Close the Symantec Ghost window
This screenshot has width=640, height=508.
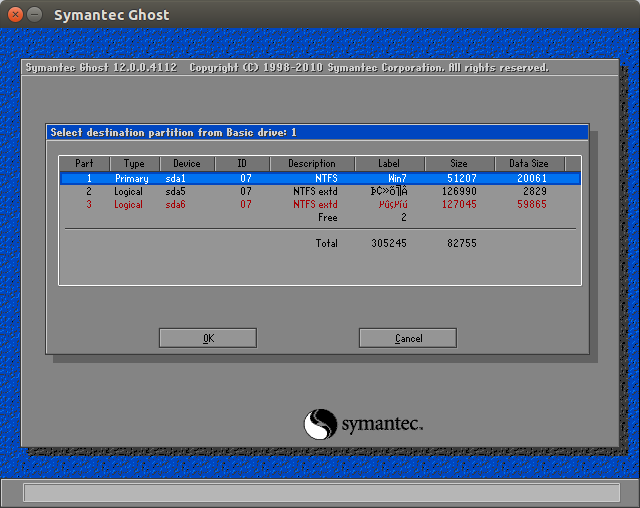coord(16,15)
